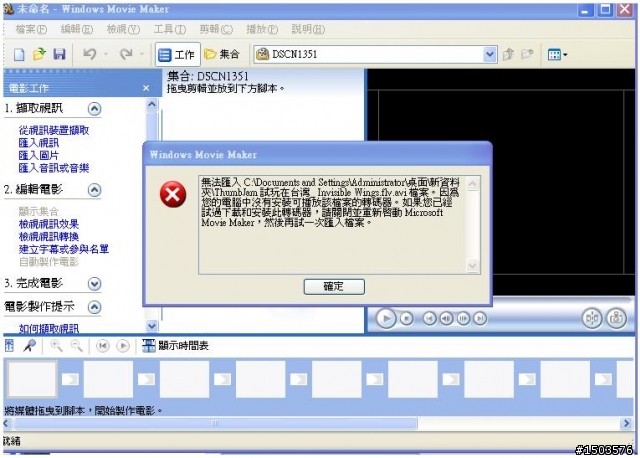Screen dimensions: 640x458
Task: Click the new collection folder icon
Action: click(527, 54)
